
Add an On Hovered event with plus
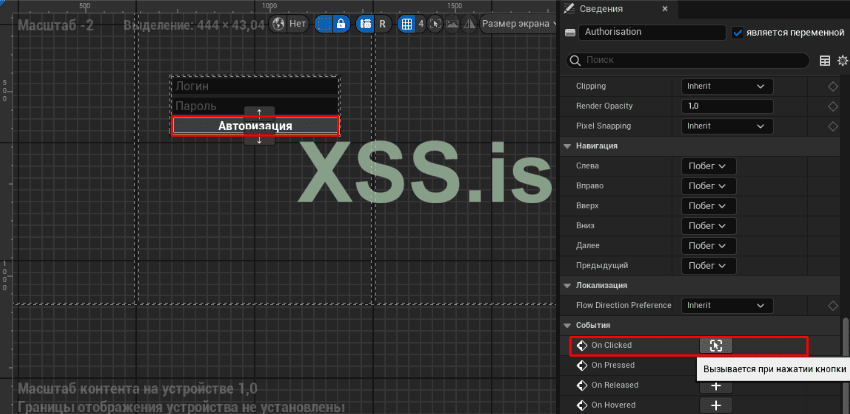point(716,405)
